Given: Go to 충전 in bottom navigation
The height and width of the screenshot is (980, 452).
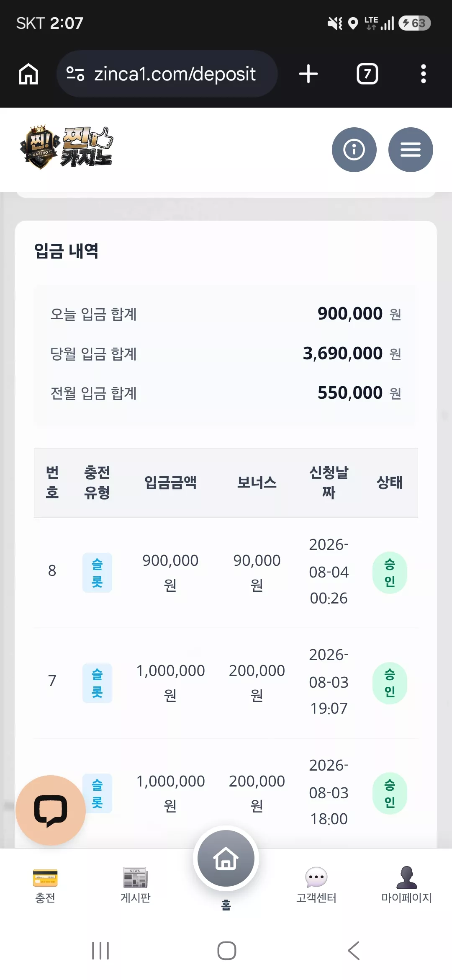Looking at the screenshot, I should click(x=45, y=885).
